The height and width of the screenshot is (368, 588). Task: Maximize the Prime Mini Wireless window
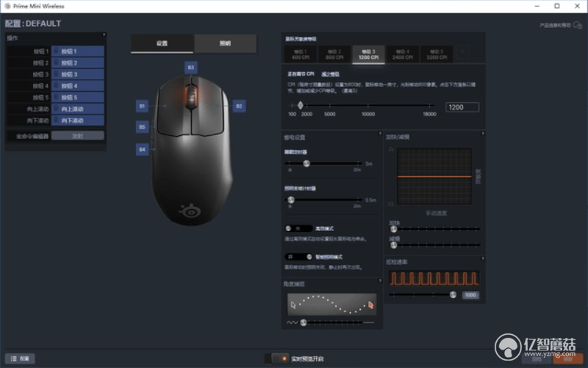pos(557,6)
